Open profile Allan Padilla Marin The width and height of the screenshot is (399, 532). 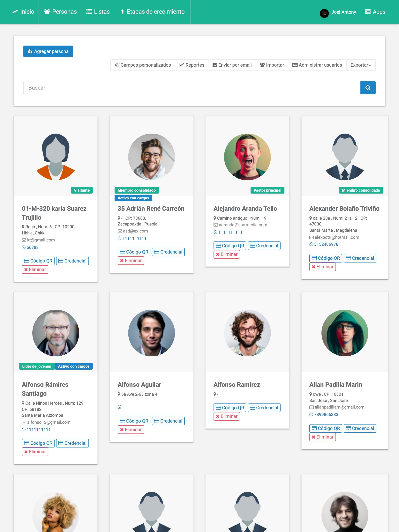pos(336,385)
